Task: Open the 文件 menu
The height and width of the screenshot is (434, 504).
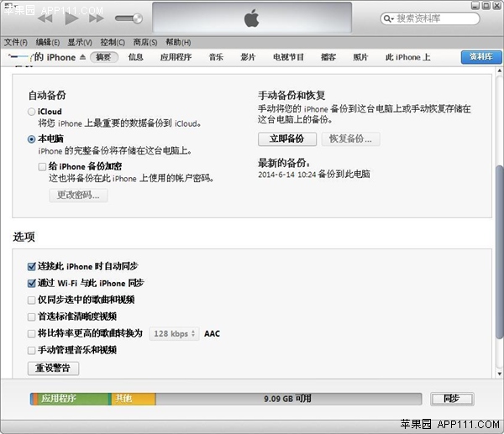Action: [x=15, y=42]
